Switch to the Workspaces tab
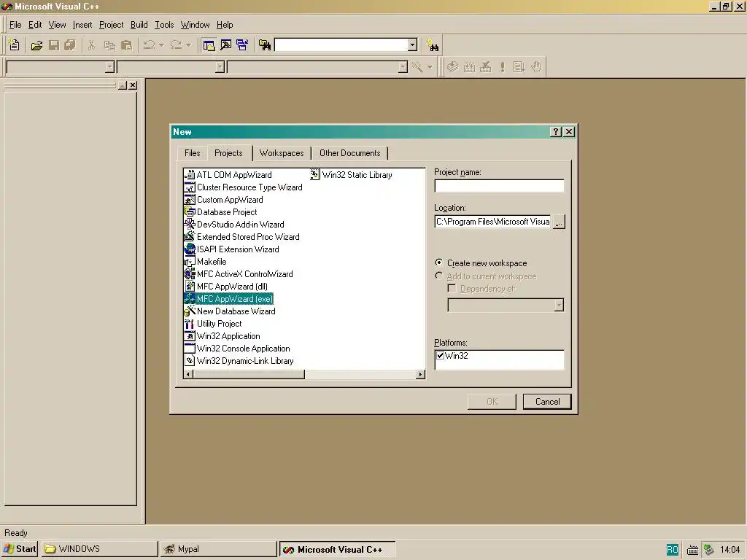This screenshot has height=560, width=747. click(x=282, y=153)
